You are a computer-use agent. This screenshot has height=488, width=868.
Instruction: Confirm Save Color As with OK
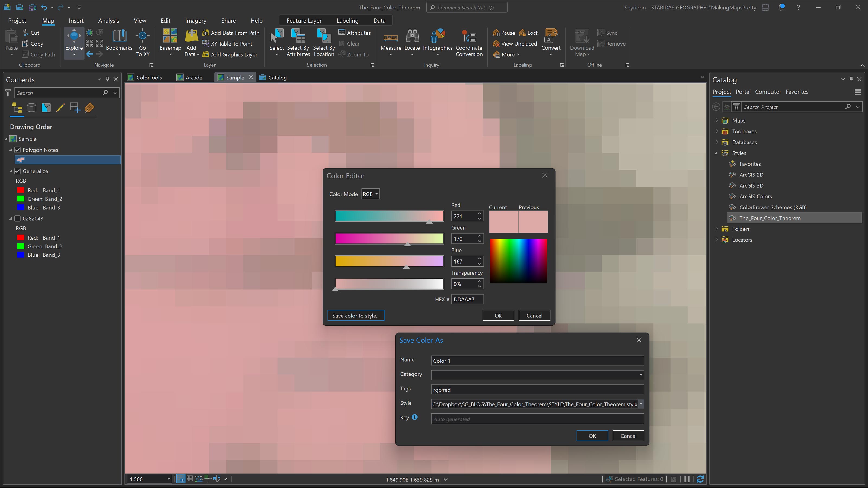(x=592, y=435)
